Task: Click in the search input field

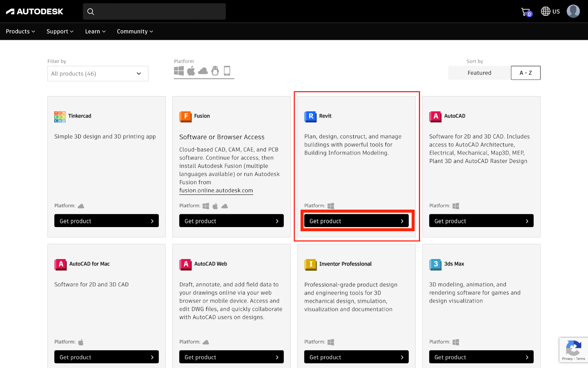Action: tap(154, 11)
